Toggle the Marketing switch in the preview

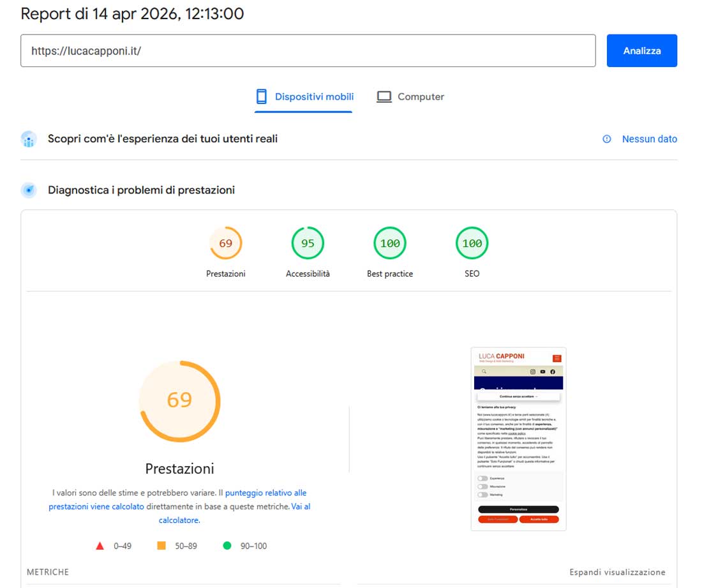pos(483,495)
